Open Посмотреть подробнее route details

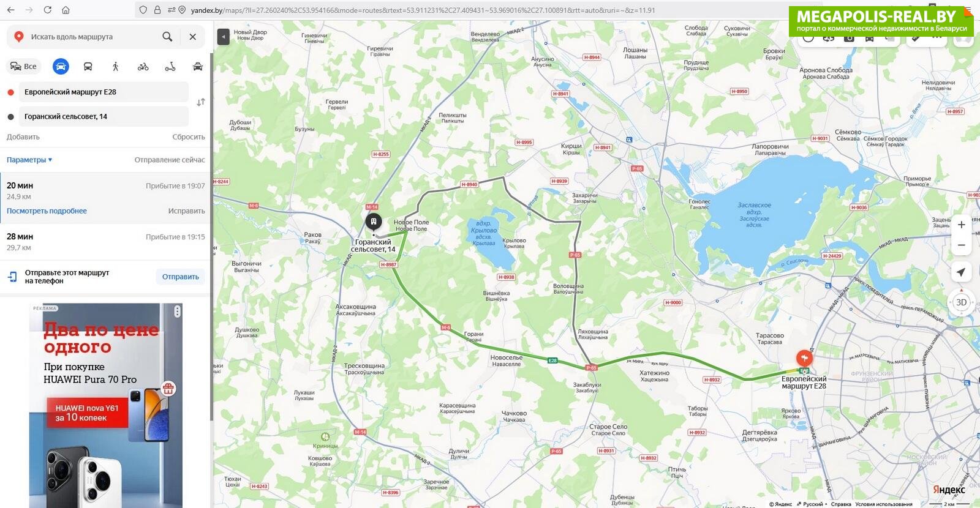pos(47,211)
